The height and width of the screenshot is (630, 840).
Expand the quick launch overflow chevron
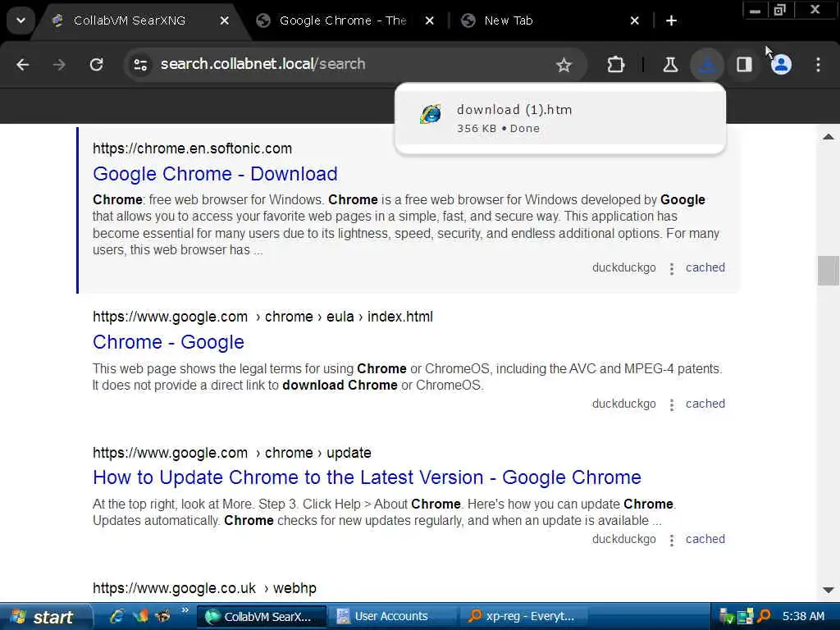185,610
